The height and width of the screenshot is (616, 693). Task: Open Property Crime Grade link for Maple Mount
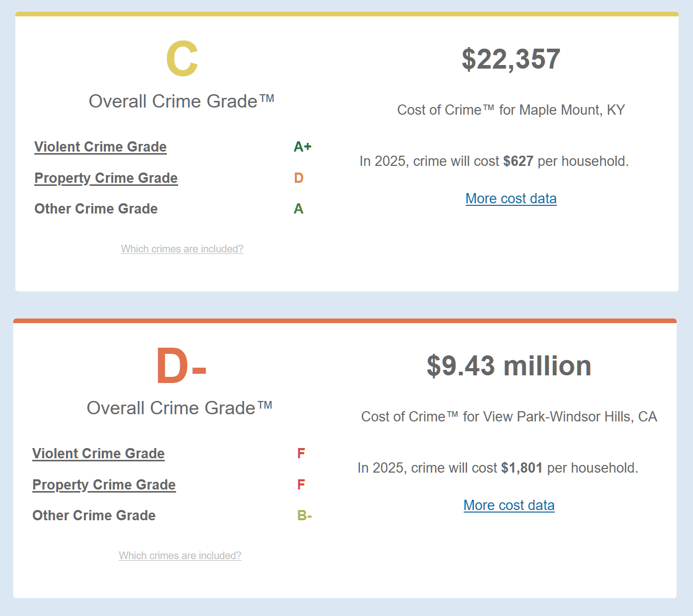pyautogui.click(x=106, y=178)
